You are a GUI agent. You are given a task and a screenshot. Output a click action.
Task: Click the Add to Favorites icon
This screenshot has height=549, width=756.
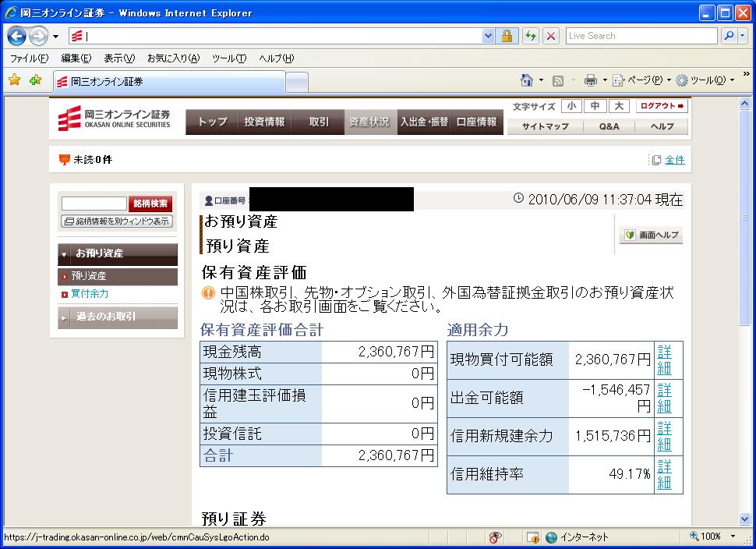pos(35,80)
